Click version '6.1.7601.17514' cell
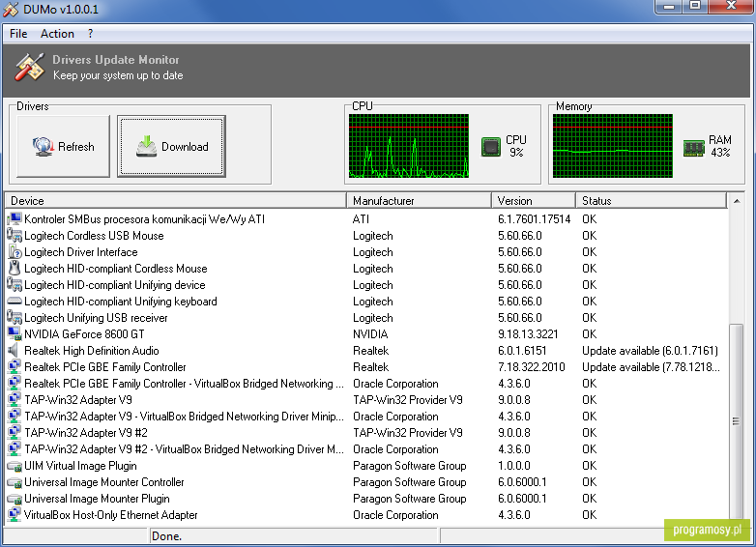Viewport: 756px width, 547px height. [x=535, y=219]
